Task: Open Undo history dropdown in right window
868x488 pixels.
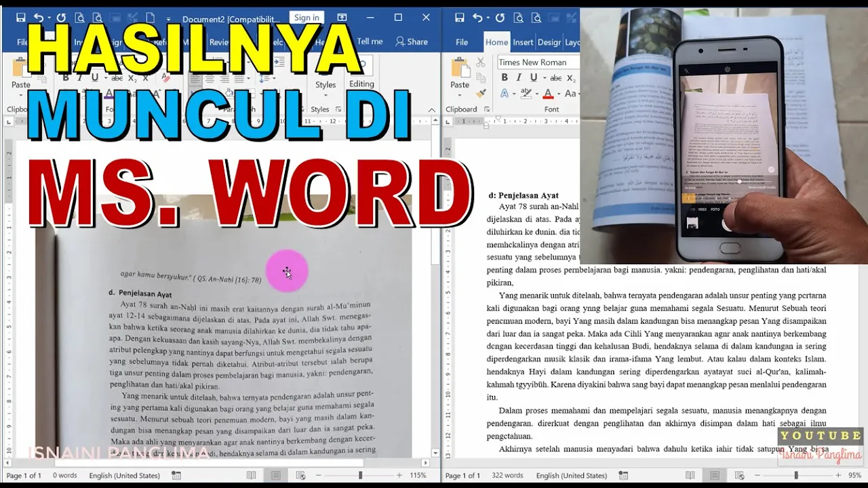Action: 488,18
